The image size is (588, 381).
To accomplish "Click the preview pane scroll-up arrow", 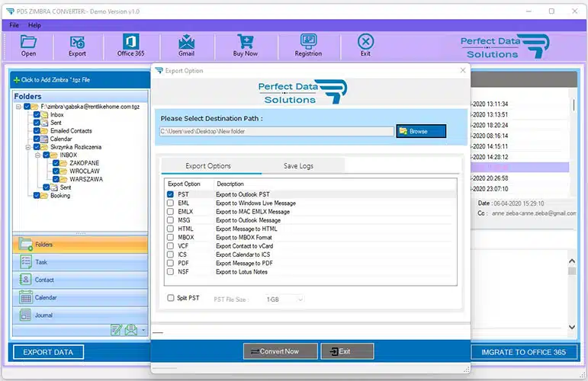I will 572,261.
